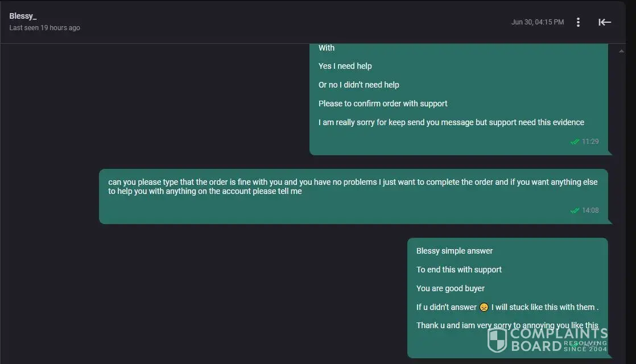
Task: Click the read receipt checkmarks beside 11:29
Action: [x=575, y=142]
